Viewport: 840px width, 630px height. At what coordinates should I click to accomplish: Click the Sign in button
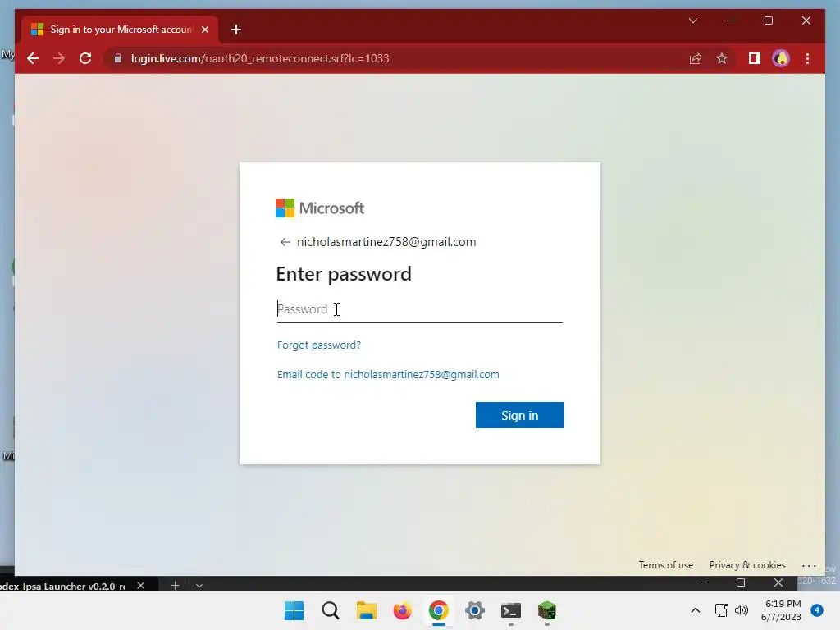(519, 415)
